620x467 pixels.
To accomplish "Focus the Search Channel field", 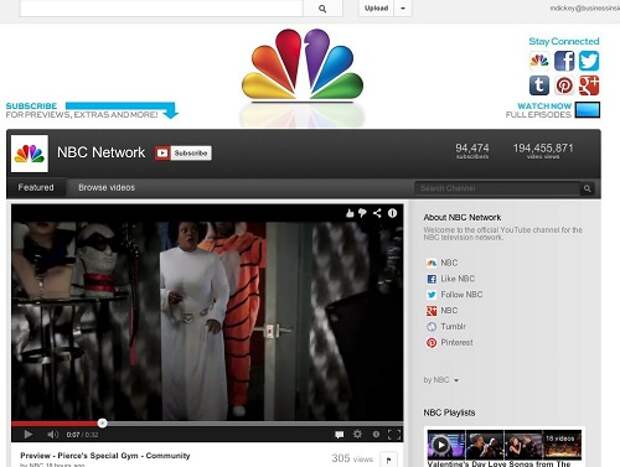I will (x=497, y=188).
